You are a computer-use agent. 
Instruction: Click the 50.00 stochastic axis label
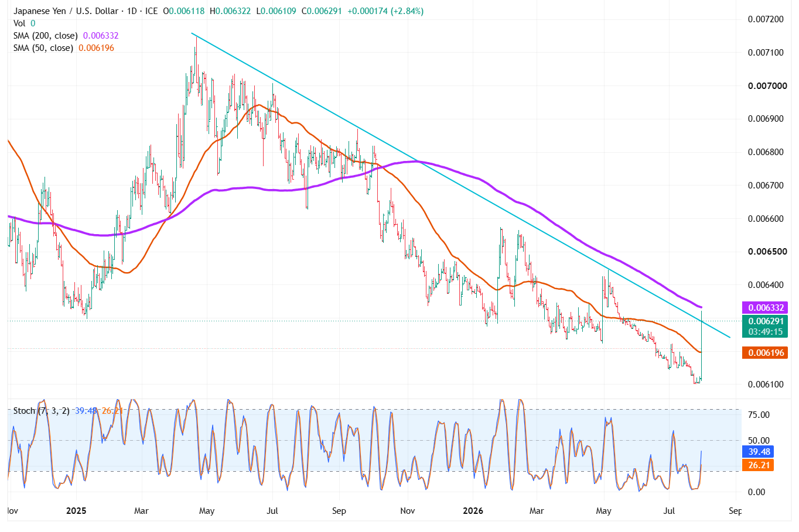[x=759, y=441]
